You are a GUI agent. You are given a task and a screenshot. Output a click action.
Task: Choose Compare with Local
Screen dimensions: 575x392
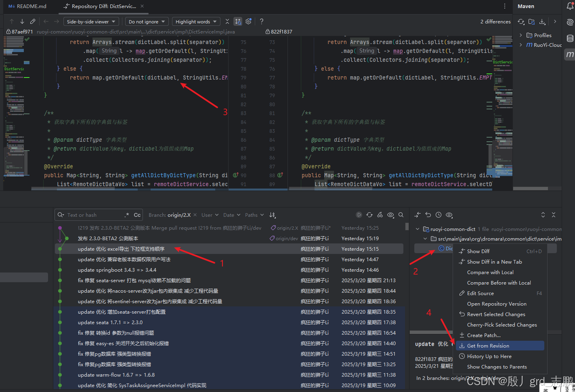[500, 272]
